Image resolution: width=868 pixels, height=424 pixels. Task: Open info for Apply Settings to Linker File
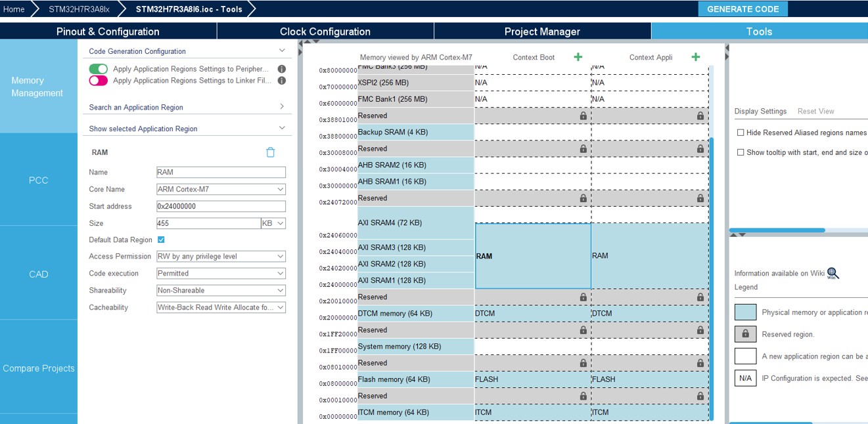[282, 81]
